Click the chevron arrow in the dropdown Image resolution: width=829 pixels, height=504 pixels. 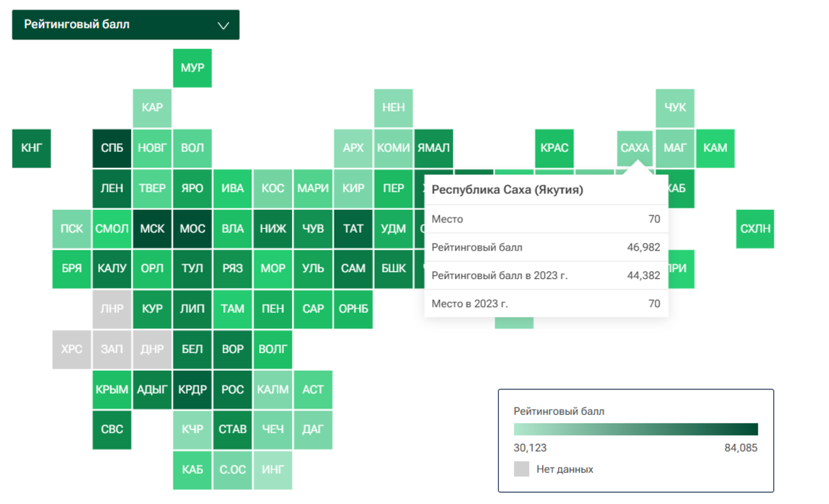[223, 26]
